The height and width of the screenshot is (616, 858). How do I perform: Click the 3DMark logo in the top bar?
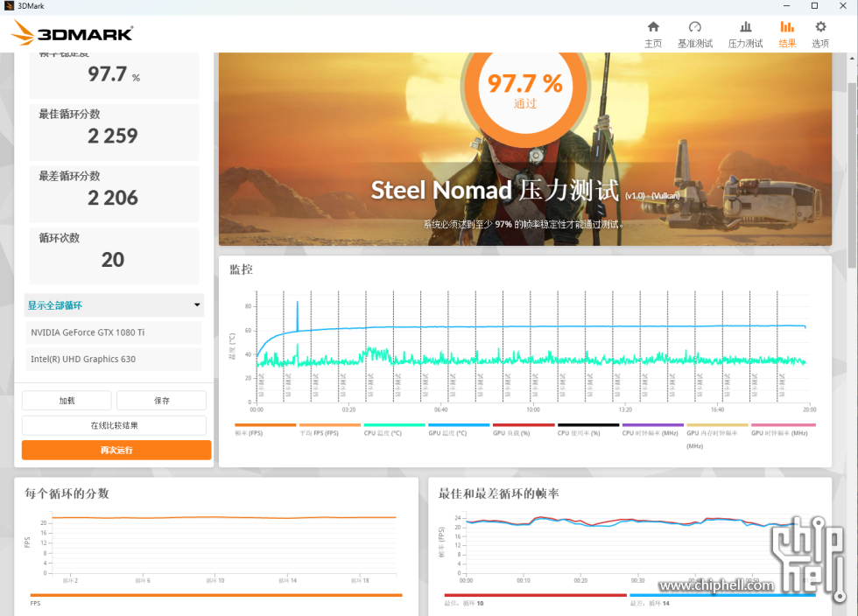pos(73,32)
